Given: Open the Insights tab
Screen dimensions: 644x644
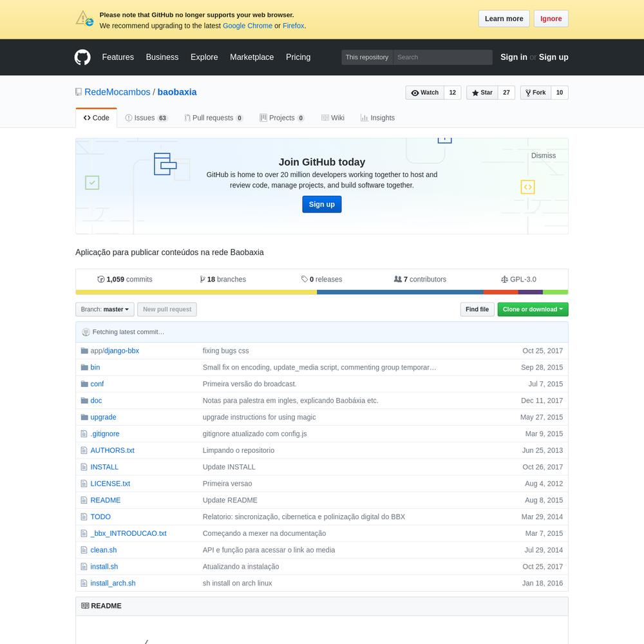Looking at the screenshot, I should 377,118.
